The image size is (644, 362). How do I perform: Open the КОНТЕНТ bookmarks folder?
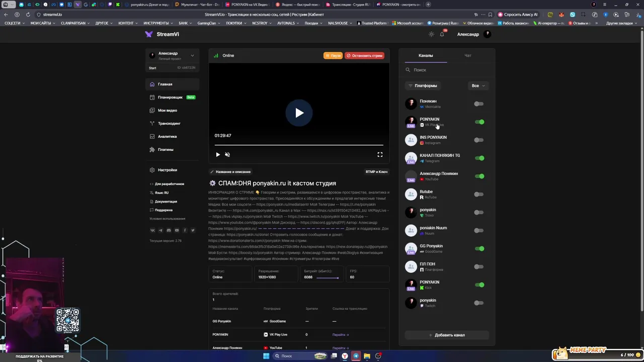click(128, 23)
